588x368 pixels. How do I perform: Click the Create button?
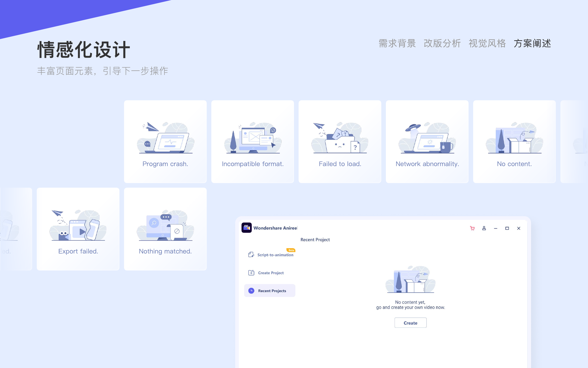point(410,323)
